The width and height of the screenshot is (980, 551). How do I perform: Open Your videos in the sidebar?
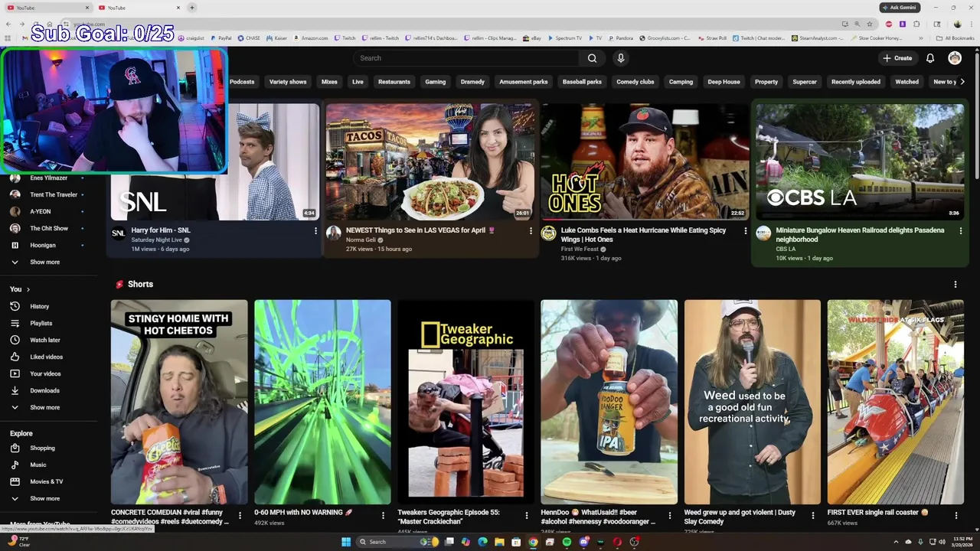49,373
